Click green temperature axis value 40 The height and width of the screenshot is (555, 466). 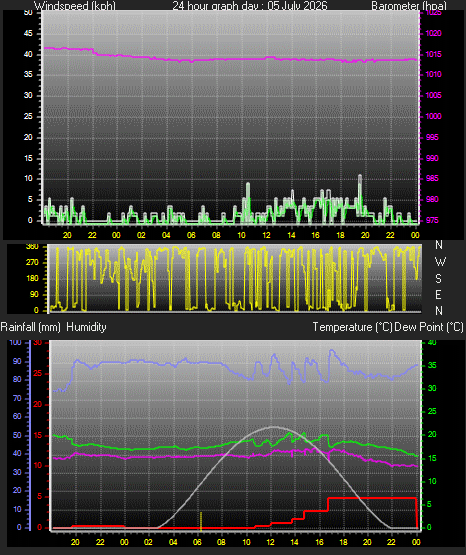(x=432, y=342)
